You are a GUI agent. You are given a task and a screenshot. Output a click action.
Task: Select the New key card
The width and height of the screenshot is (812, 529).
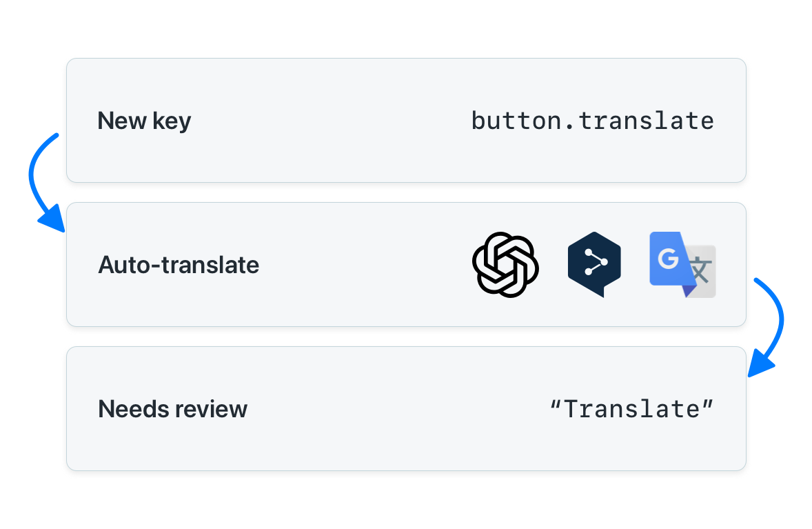coord(406,120)
